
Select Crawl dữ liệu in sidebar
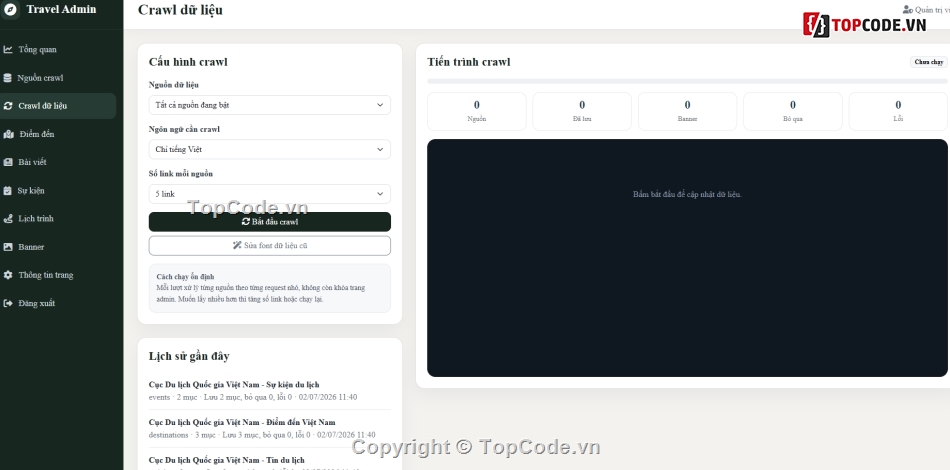[58, 106]
